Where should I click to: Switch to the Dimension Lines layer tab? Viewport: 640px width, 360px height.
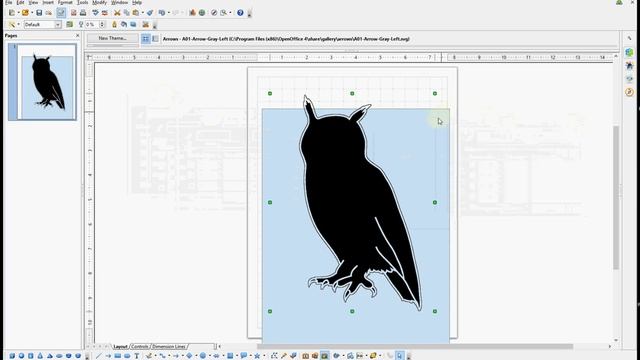pos(169,347)
